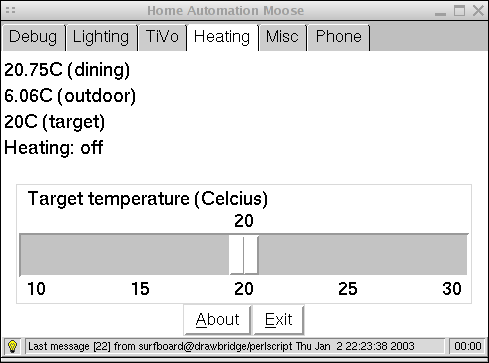489x363 pixels.
Task: Select the TiVo tab
Action: pos(162,37)
